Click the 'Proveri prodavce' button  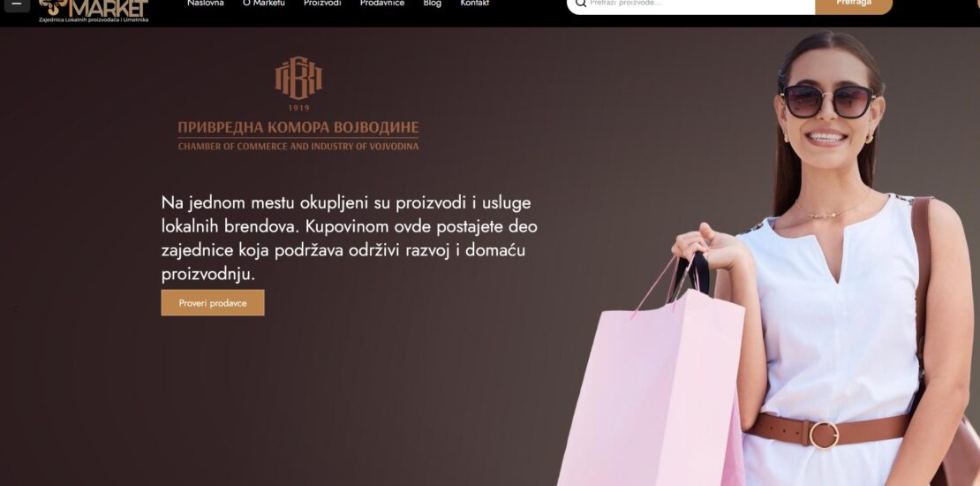point(213,303)
